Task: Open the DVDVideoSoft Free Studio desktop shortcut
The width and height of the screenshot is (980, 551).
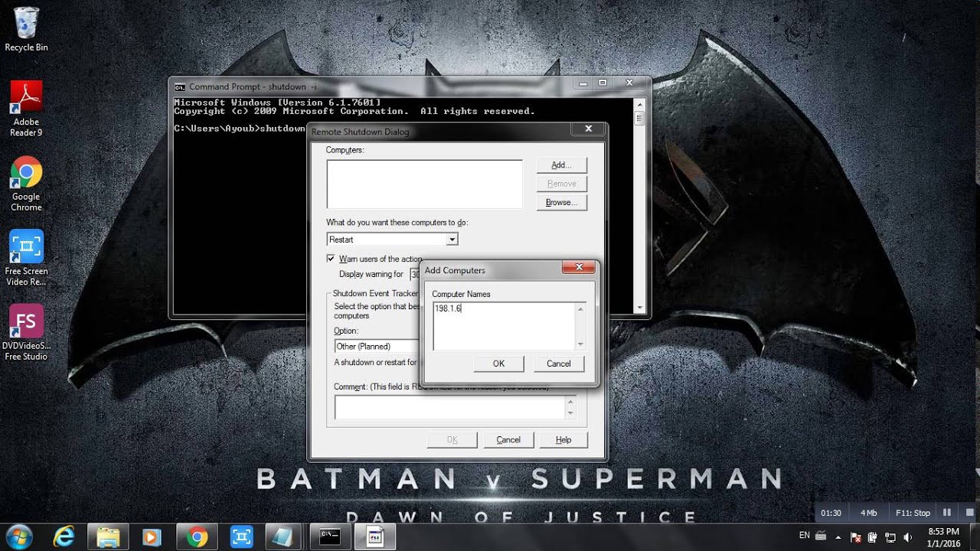Action: click(26, 333)
